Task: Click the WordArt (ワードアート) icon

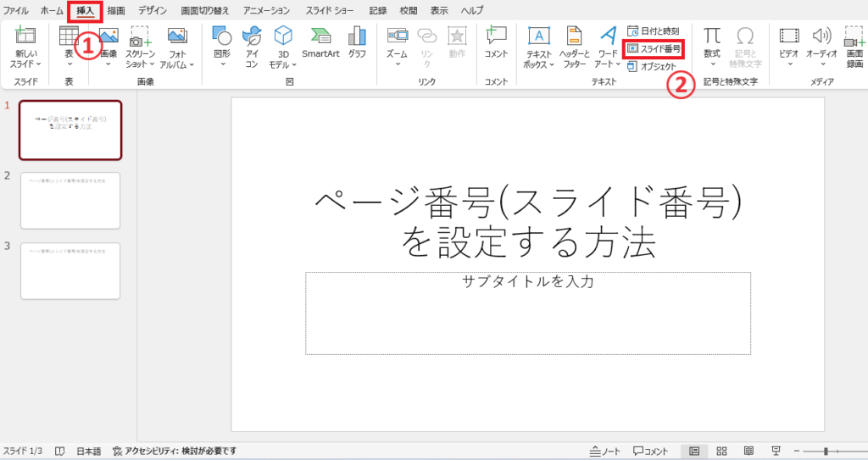Action: [x=608, y=36]
